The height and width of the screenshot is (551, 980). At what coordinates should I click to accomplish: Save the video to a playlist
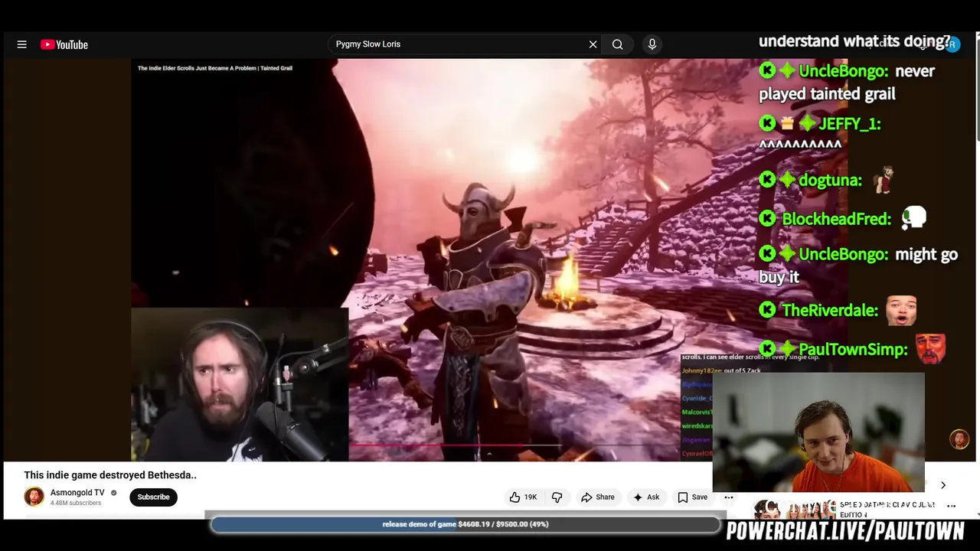(x=692, y=497)
